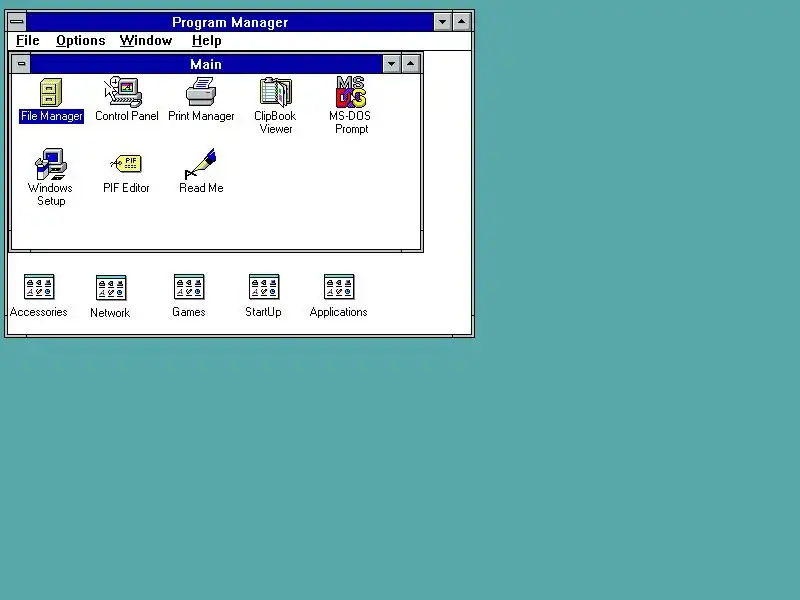The image size is (800, 600).
Task: Select the Games group icon
Action: point(189,287)
